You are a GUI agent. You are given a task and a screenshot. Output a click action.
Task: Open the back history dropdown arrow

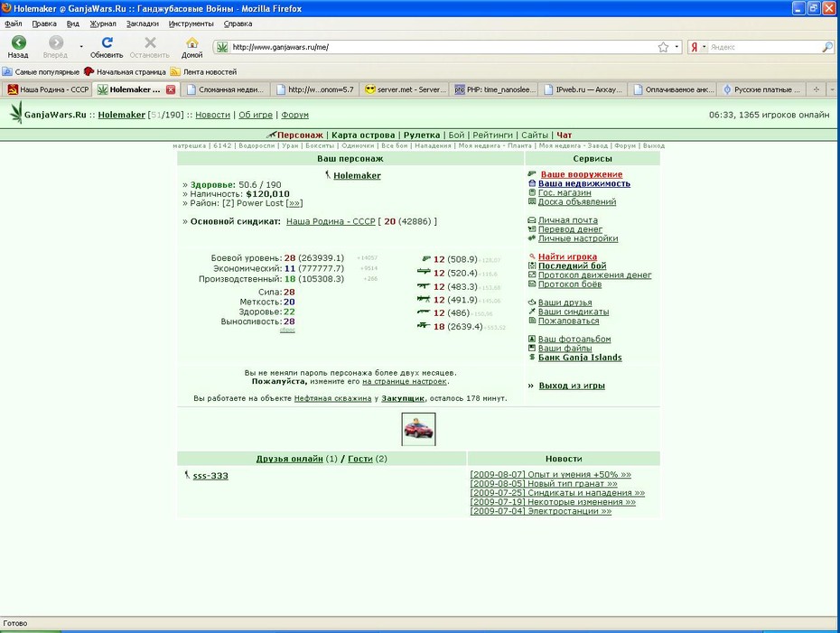[81, 47]
